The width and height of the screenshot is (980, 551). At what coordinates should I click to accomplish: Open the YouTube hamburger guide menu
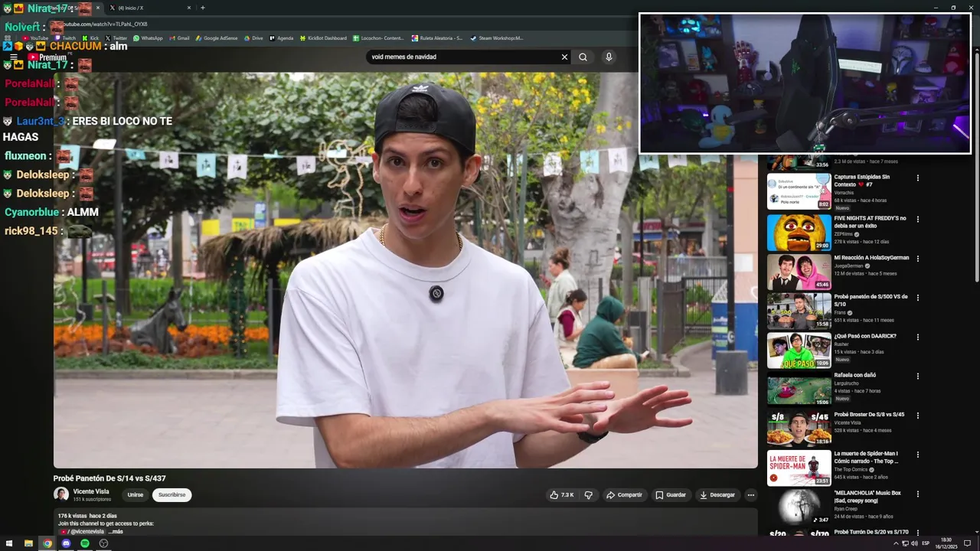14,57
